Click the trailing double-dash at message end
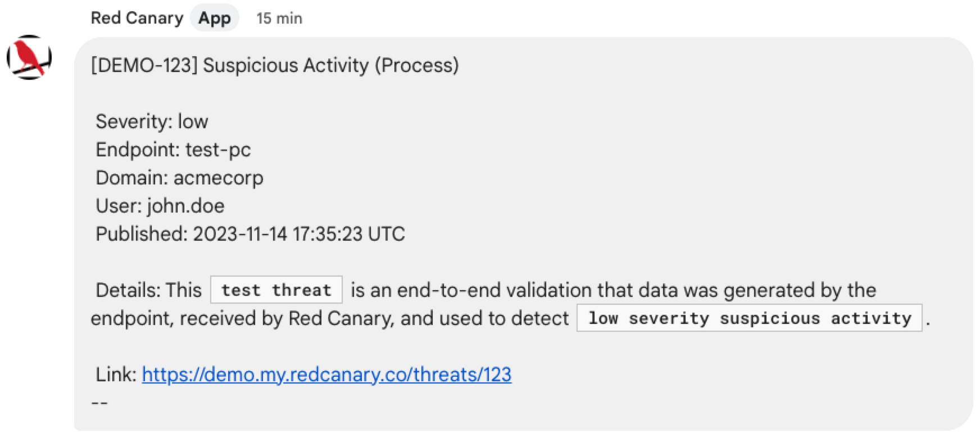 (99, 403)
